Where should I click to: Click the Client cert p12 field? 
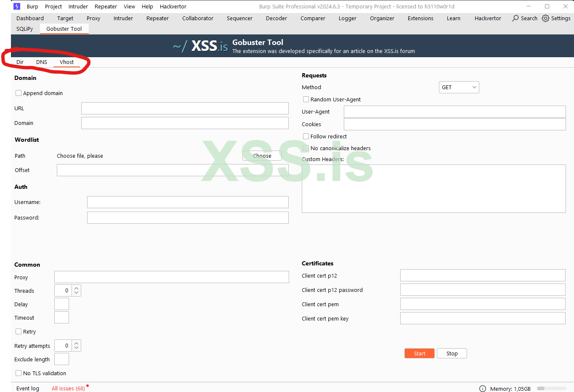(483, 275)
